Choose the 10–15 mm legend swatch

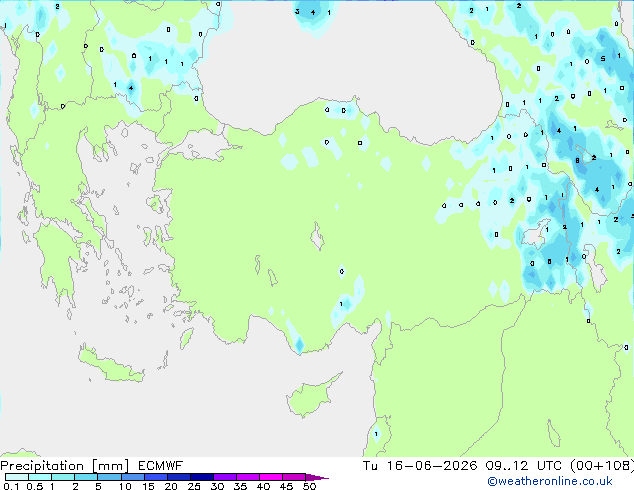click(132, 477)
